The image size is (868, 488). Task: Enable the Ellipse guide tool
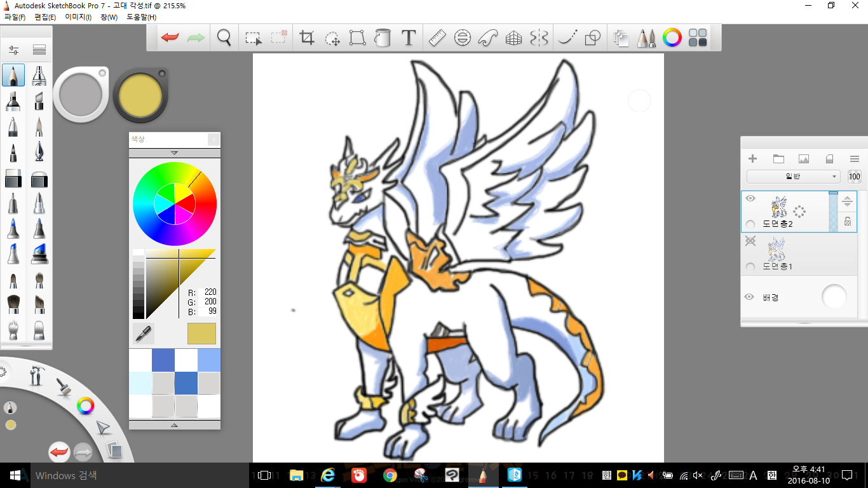coord(463,38)
